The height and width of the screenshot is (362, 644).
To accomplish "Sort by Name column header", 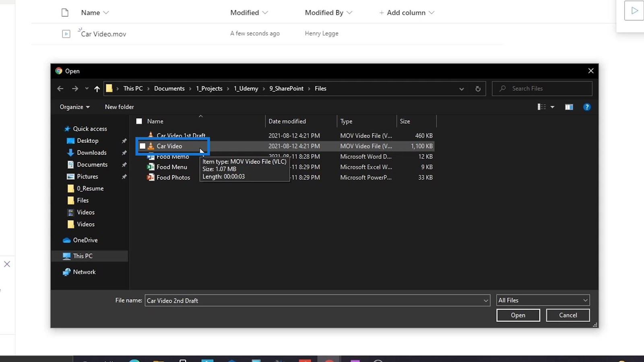I will tap(155, 121).
